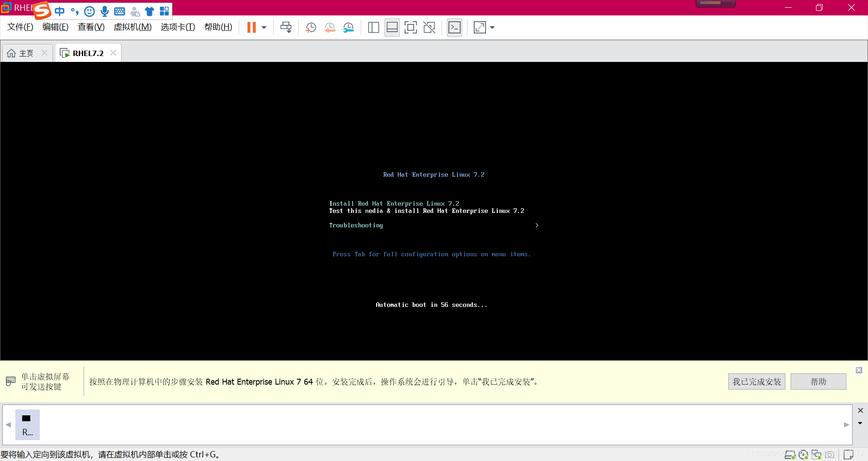Open the Sogou soft keyboard
Image resolution: width=868 pixels, height=461 pixels.
[119, 11]
